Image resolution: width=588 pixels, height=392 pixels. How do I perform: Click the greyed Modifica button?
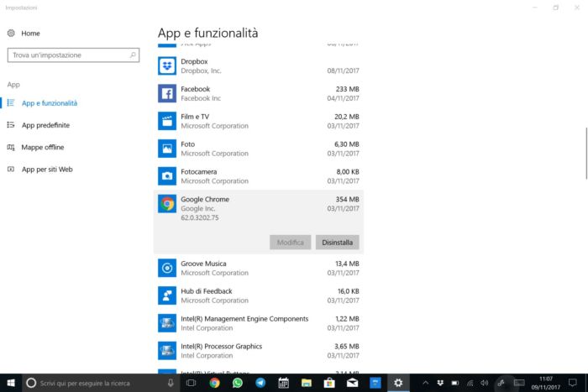point(291,243)
